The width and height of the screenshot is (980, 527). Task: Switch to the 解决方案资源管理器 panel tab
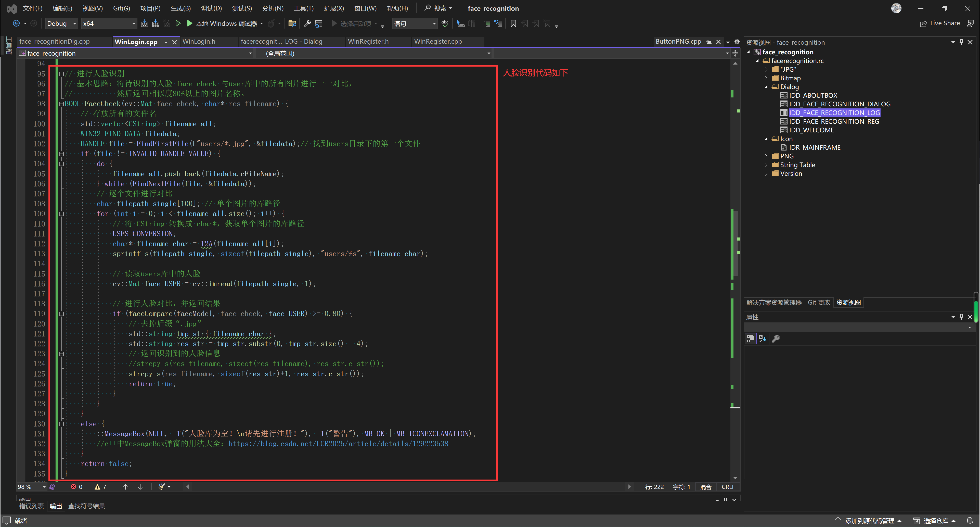[x=774, y=302]
